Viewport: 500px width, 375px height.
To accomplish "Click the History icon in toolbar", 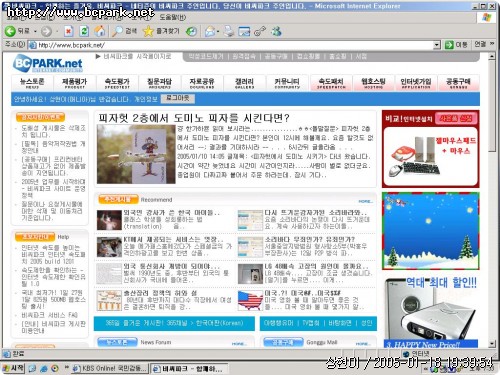I will point(191,31).
